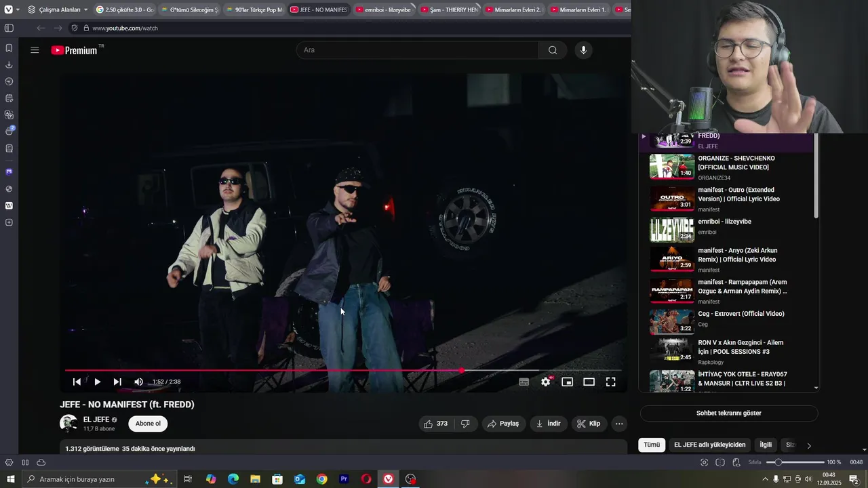The width and height of the screenshot is (868, 488).
Task: Toggle the Vivaldi side panel button
Action: 9,28
